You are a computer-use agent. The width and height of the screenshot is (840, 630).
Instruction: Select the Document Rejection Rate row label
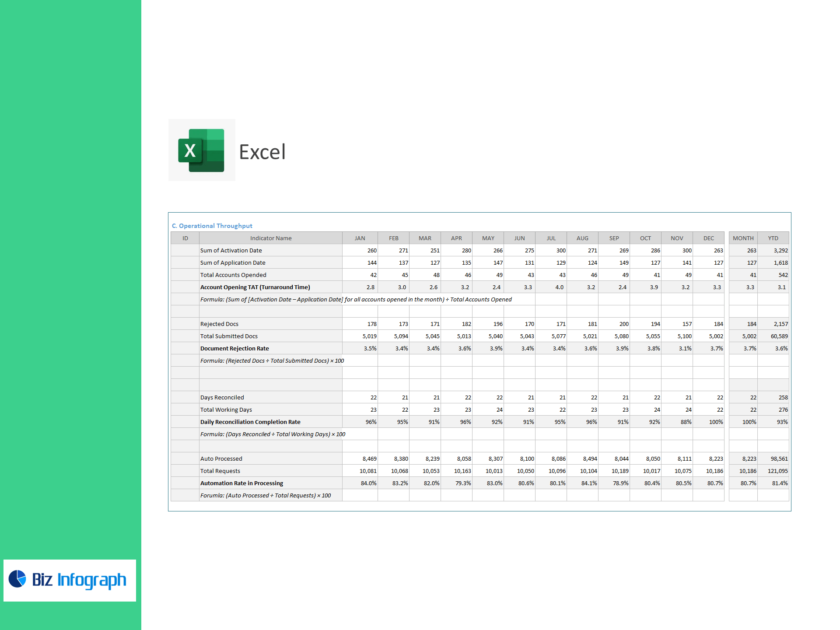point(234,349)
